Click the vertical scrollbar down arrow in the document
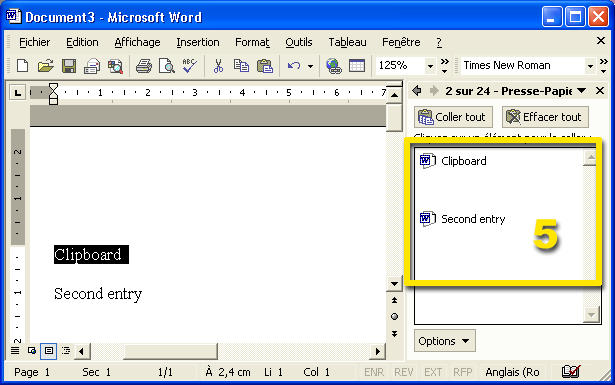This screenshot has width=615, height=385. click(395, 284)
